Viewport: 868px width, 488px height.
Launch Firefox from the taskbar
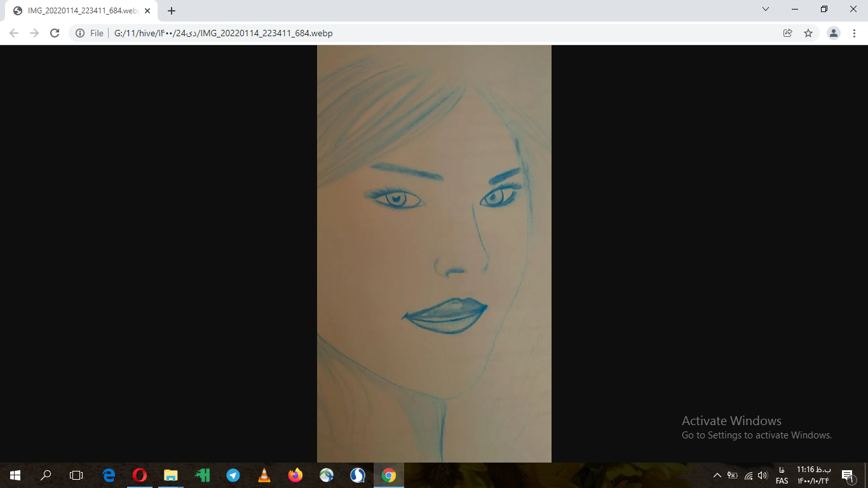click(x=295, y=475)
